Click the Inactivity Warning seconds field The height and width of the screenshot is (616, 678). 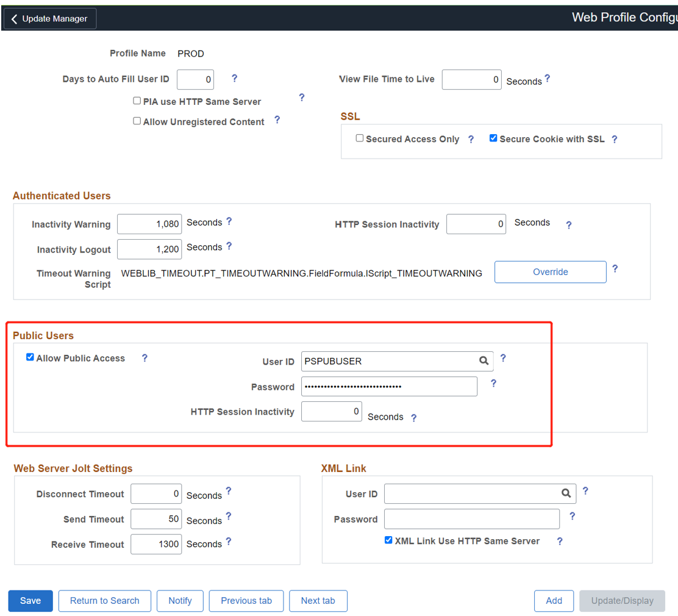(x=149, y=224)
